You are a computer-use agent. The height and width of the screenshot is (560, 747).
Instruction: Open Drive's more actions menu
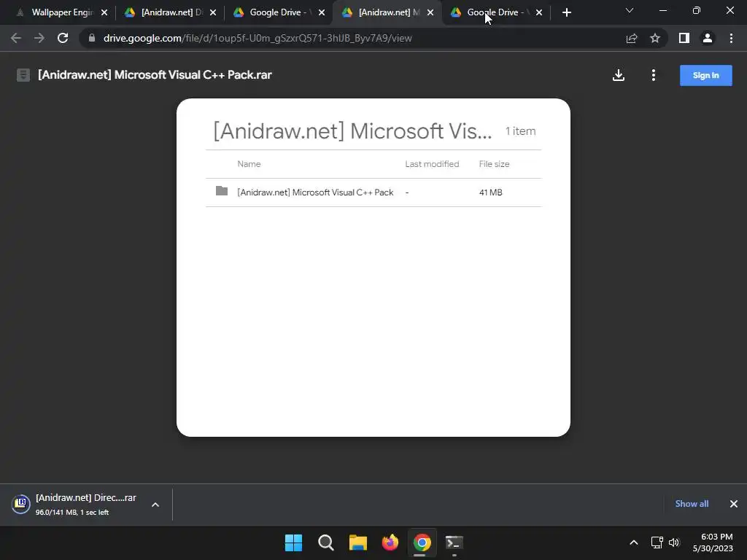(x=654, y=75)
